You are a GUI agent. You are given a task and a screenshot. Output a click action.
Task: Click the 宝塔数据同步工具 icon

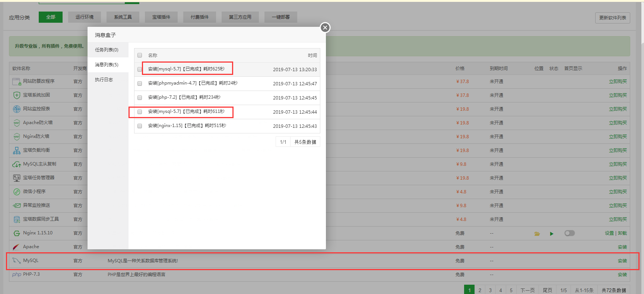(17, 219)
